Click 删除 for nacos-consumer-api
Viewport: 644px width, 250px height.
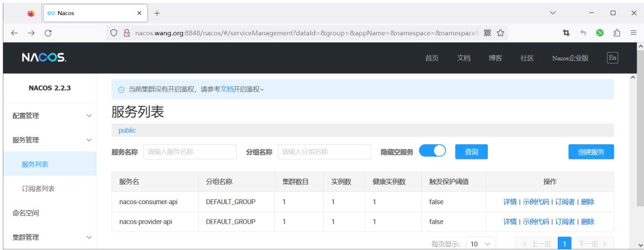click(x=588, y=202)
